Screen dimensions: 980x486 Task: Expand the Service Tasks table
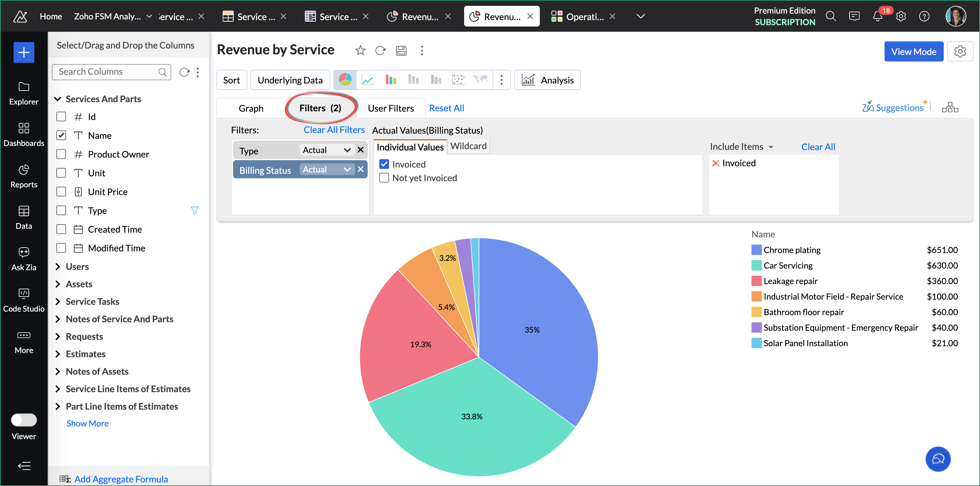pos(58,302)
